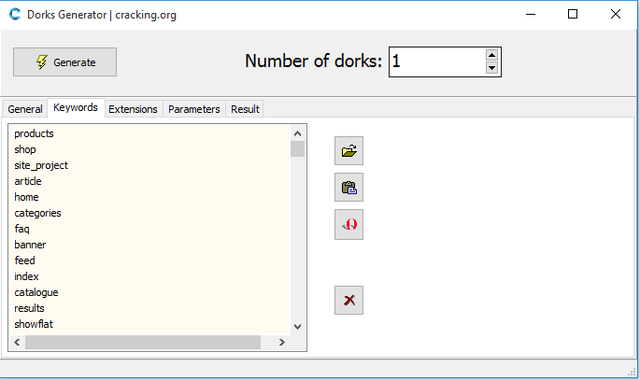Select the 'shop' keyword

pos(25,150)
